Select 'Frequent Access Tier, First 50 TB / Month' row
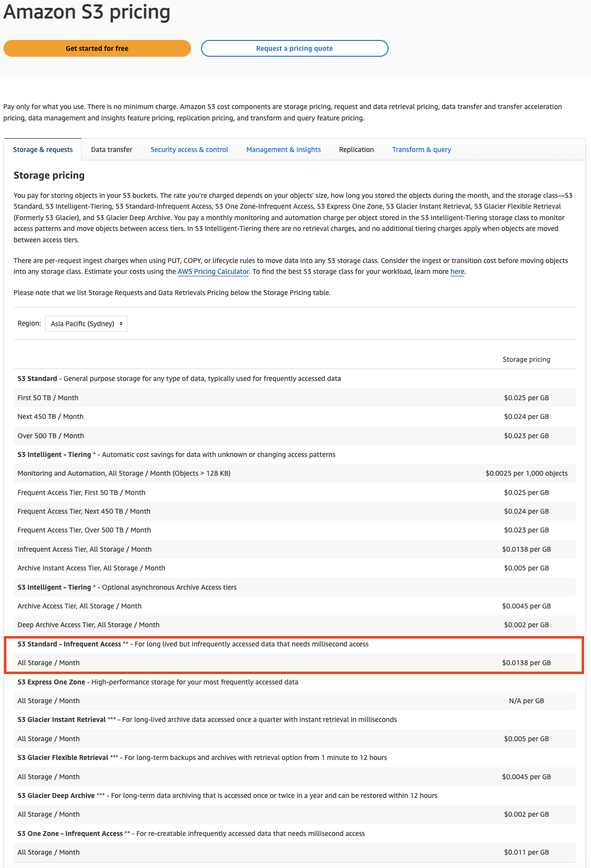The image size is (591, 868). coord(295,492)
